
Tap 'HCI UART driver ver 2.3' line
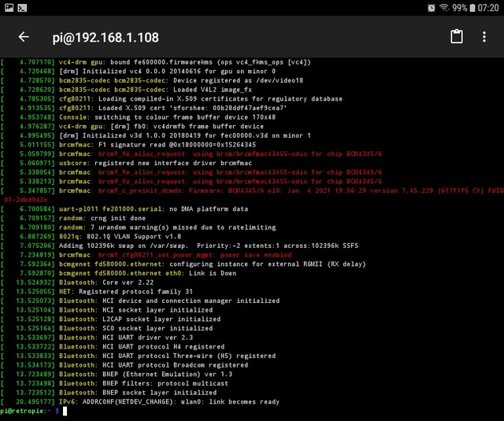(x=97, y=337)
